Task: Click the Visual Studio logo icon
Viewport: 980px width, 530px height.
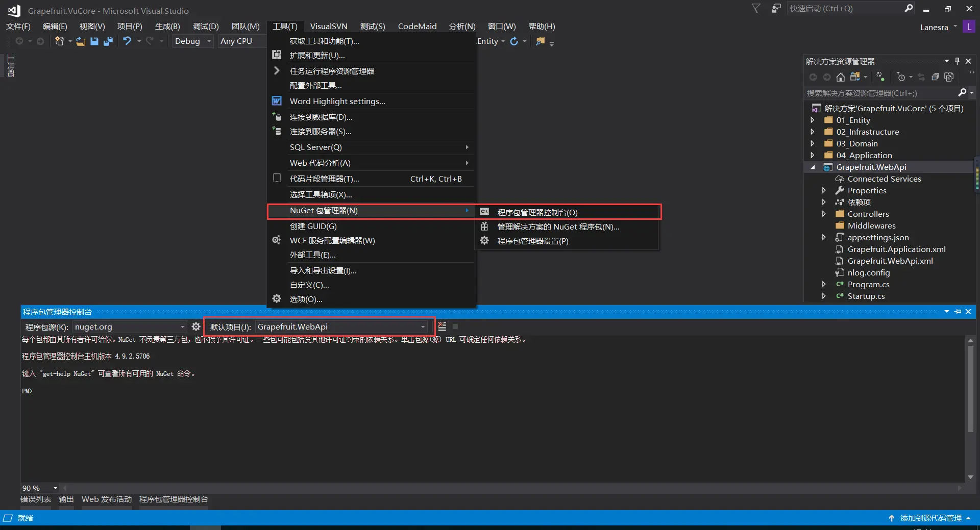Action: click(x=14, y=10)
